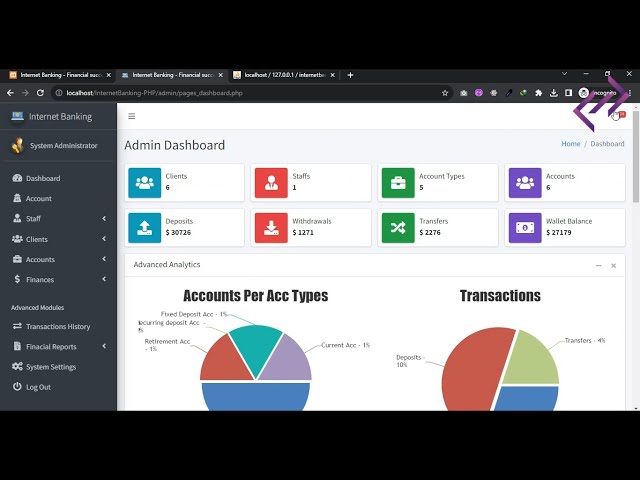Close the Advanced Analytics panel
The width and height of the screenshot is (640, 480).
613,265
